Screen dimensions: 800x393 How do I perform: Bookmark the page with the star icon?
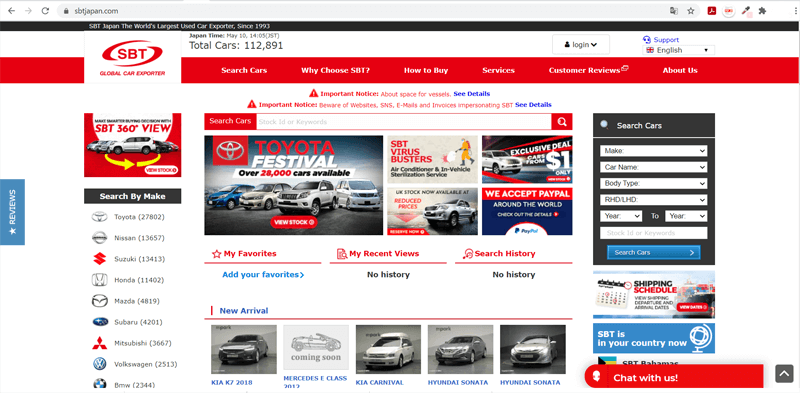[691, 11]
